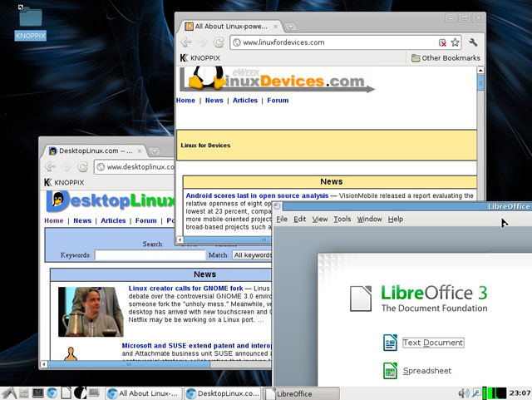Open Microsoft and SUSE extend patent article
532x400 pixels.
(x=196, y=346)
